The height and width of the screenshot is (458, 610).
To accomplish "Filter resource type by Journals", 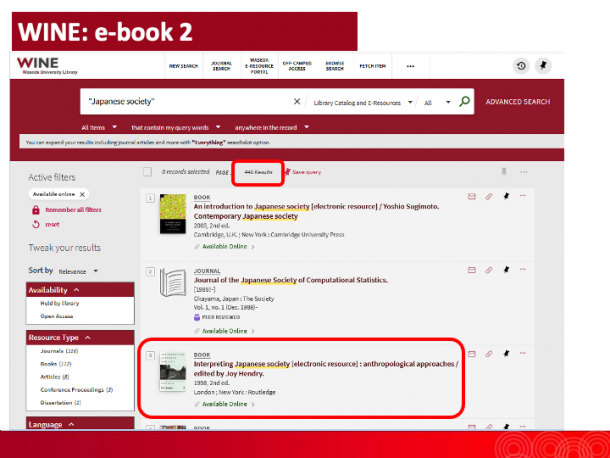I will [59, 351].
